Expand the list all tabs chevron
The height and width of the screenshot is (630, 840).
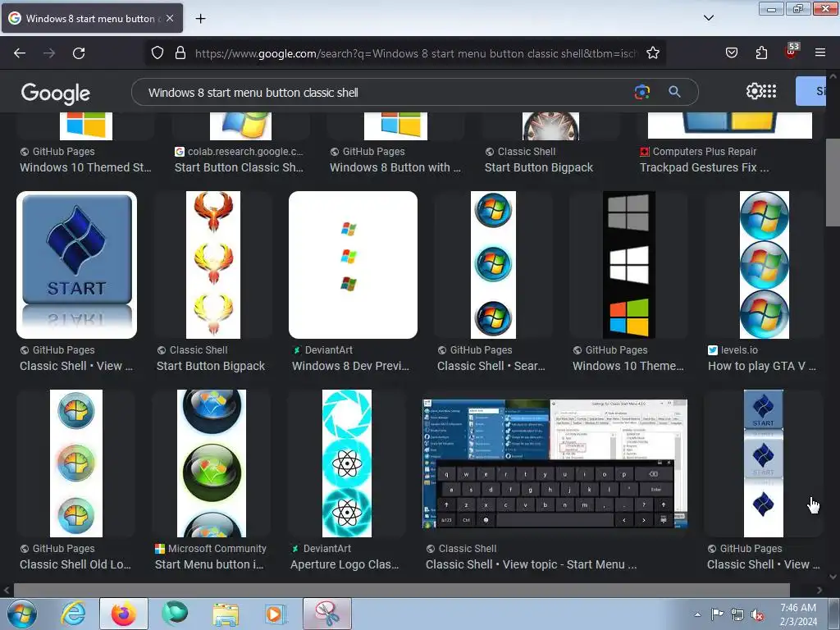[x=708, y=18]
